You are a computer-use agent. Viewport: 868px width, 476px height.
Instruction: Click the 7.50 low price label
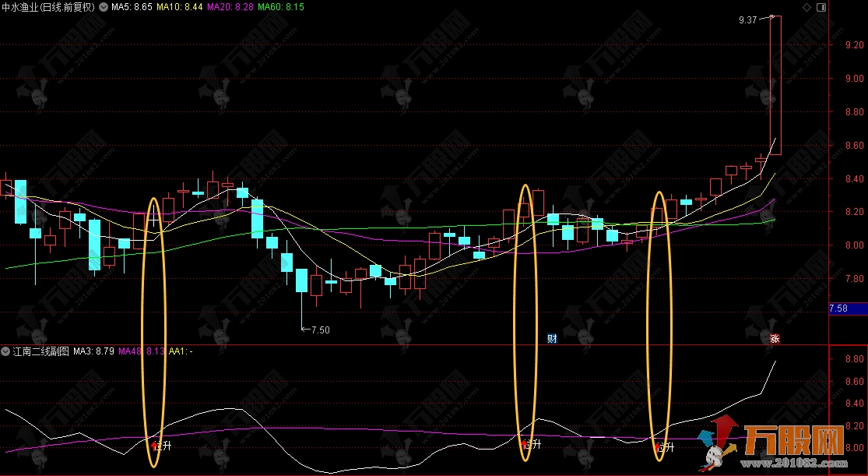pyautogui.click(x=320, y=330)
